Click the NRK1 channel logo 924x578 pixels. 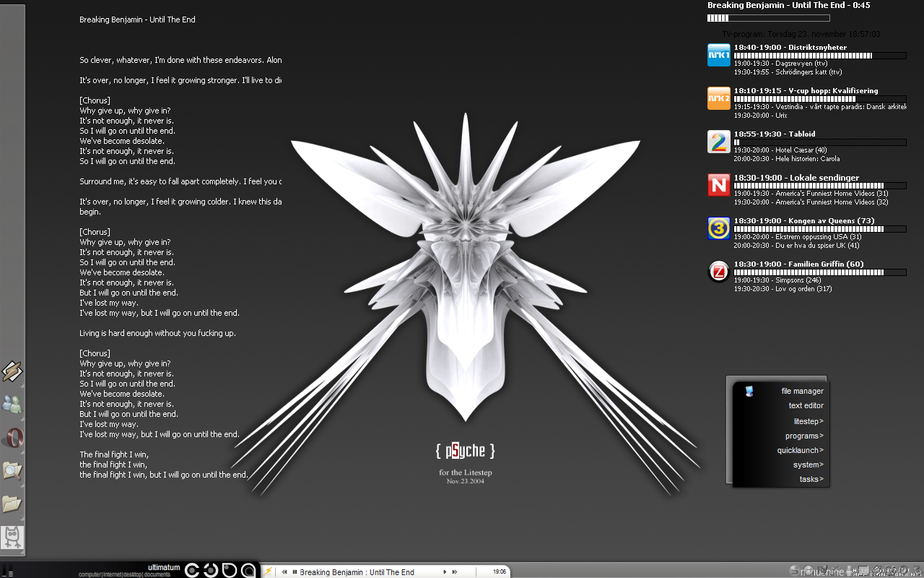coord(719,55)
